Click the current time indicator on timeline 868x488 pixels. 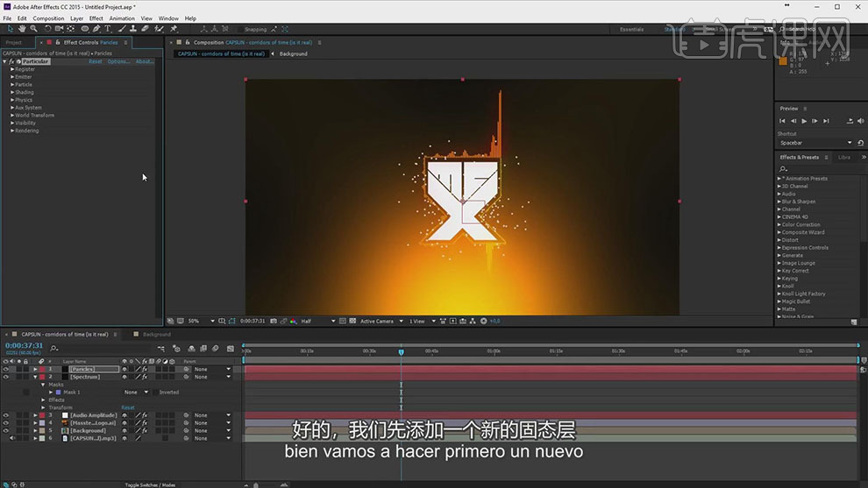(x=401, y=351)
